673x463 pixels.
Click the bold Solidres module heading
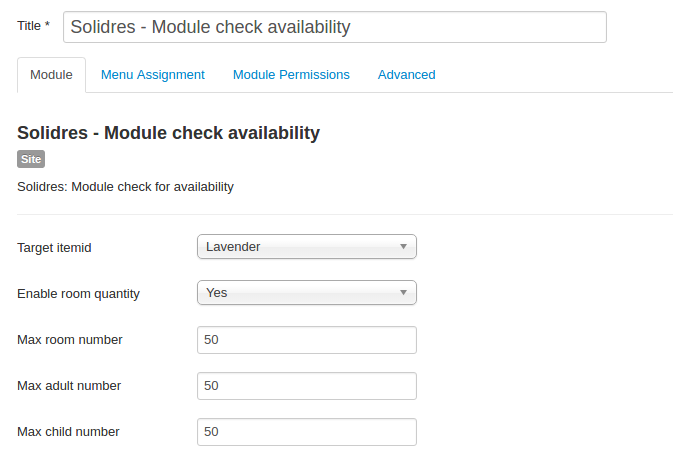point(168,133)
